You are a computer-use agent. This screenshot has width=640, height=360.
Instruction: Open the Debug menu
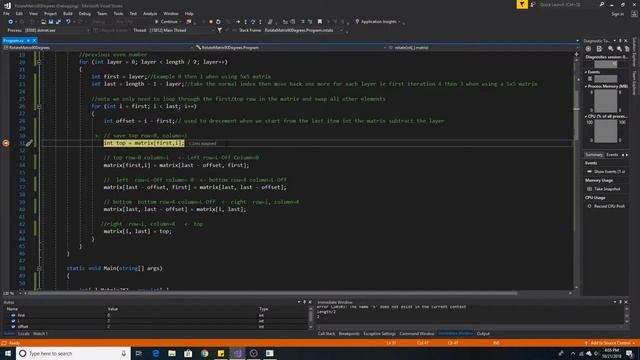(x=85, y=13)
